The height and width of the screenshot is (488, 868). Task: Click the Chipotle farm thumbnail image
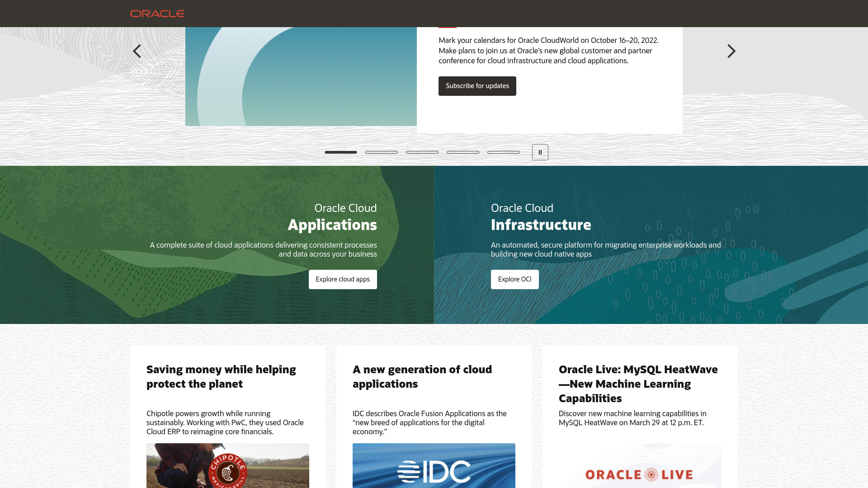pyautogui.click(x=228, y=465)
